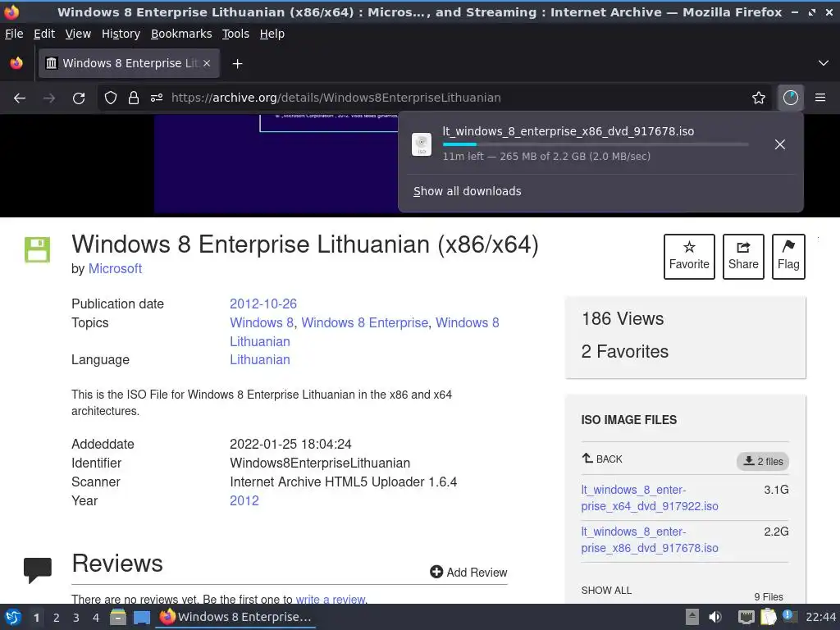Select the Windows 8 Enterprise tab
The image size is (840, 630).
[129, 63]
